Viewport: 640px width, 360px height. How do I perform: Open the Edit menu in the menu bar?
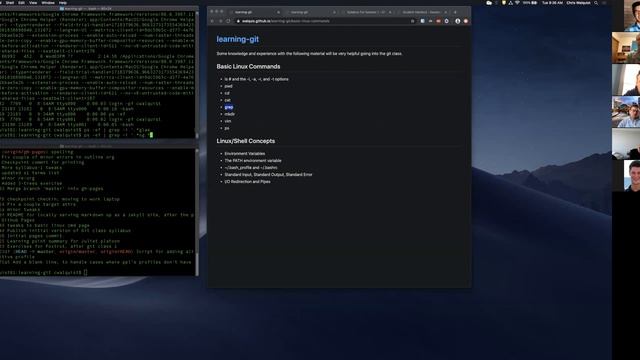pyautogui.click(x=21, y=2)
